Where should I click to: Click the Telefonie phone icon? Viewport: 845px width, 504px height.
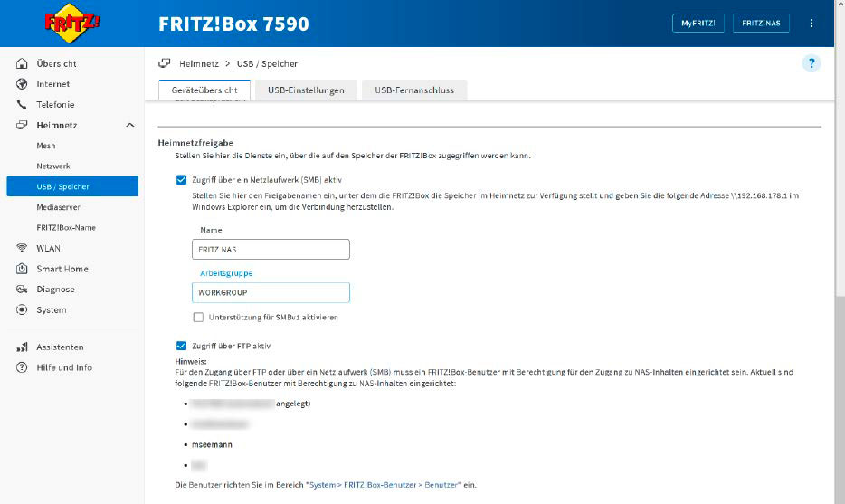[22, 105]
